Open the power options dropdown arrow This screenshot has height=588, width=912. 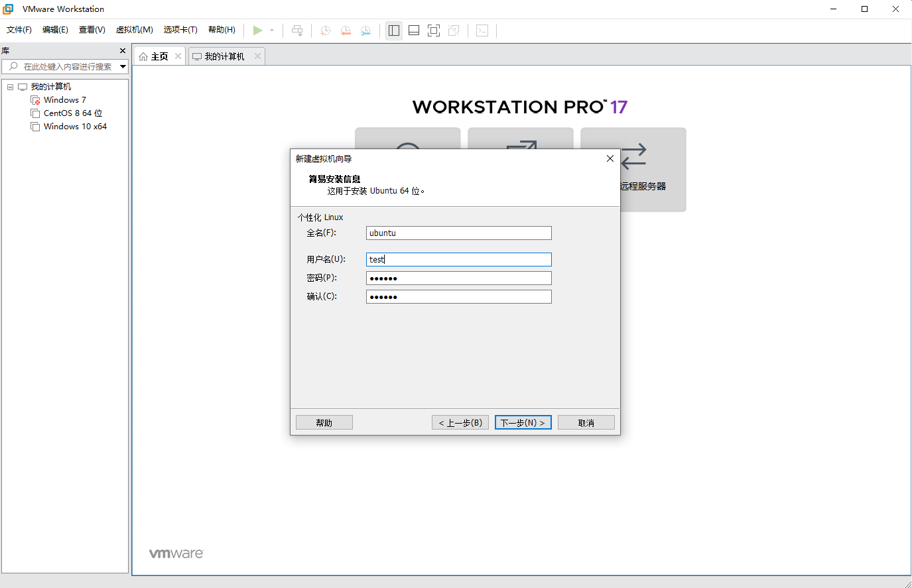[x=272, y=30]
